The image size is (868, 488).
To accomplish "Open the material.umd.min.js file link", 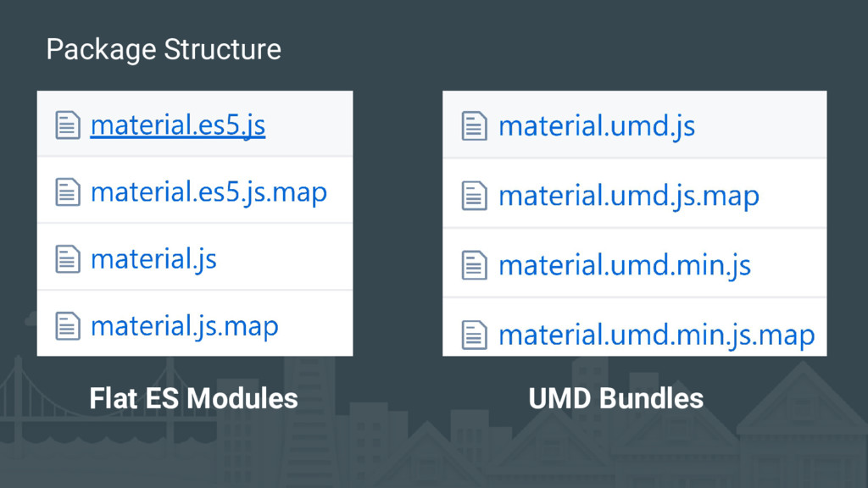I will pyautogui.click(x=624, y=266).
